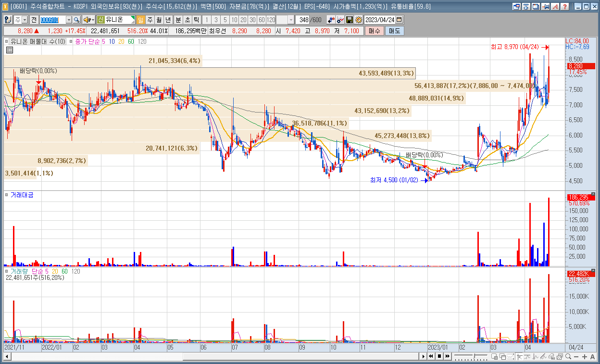This screenshot has height=364, width=600.
Task: Click the play forward button
Action: coord(423,356)
